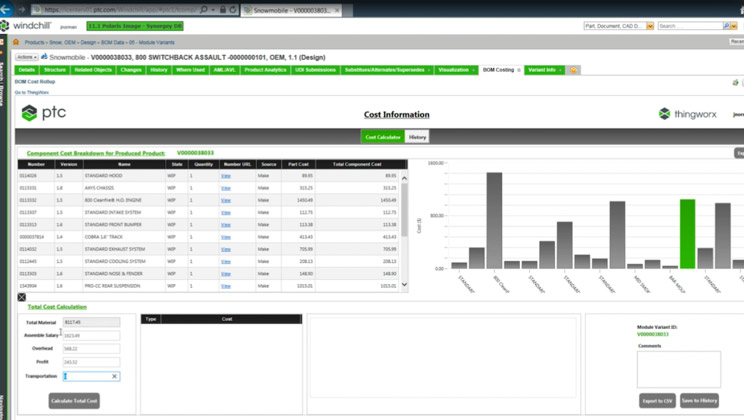Click the highlighted green bar in the chart
The width and height of the screenshot is (744, 420).
[687, 234]
